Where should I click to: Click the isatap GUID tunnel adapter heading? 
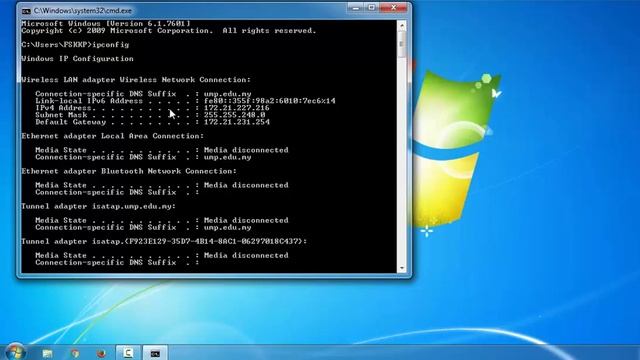point(164,241)
